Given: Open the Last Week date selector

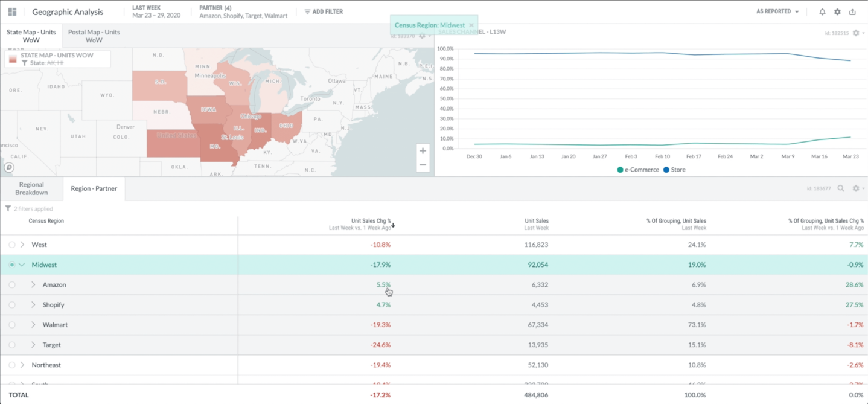Looking at the screenshot, I should [156, 11].
